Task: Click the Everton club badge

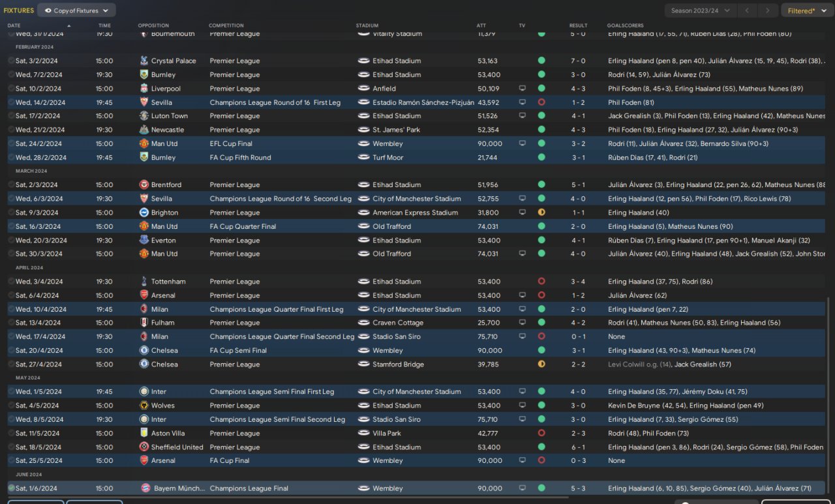Action: click(x=144, y=240)
